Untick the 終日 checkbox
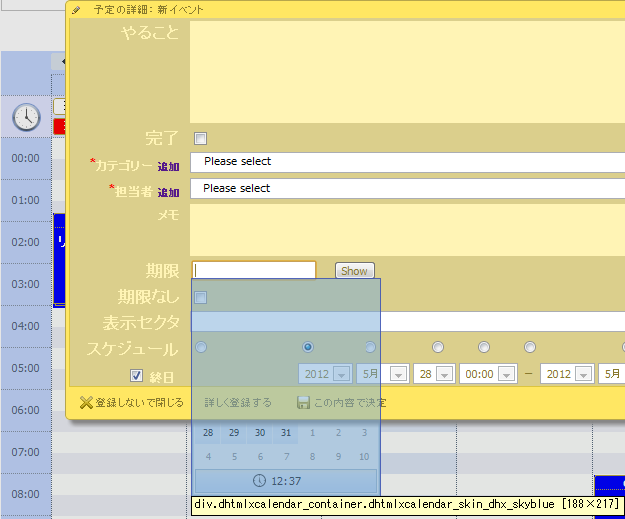This screenshot has height=519, width=625. pyautogui.click(x=136, y=375)
